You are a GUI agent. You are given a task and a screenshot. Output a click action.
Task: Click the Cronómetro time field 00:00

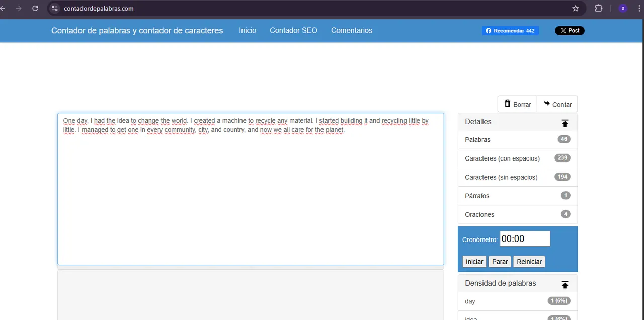click(525, 239)
